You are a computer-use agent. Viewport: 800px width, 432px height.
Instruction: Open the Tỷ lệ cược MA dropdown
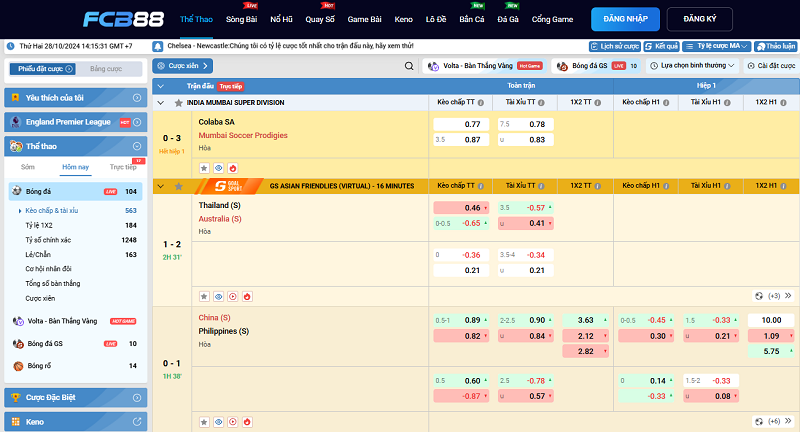coord(716,46)
